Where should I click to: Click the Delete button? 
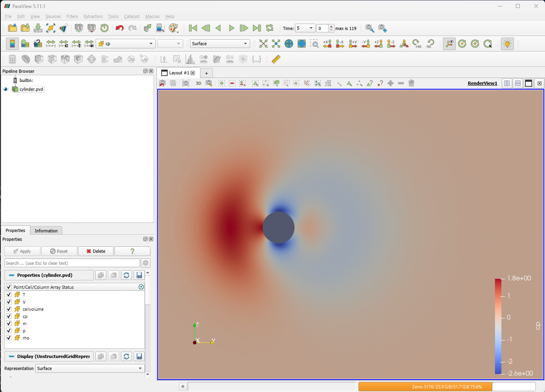point(96,251)
